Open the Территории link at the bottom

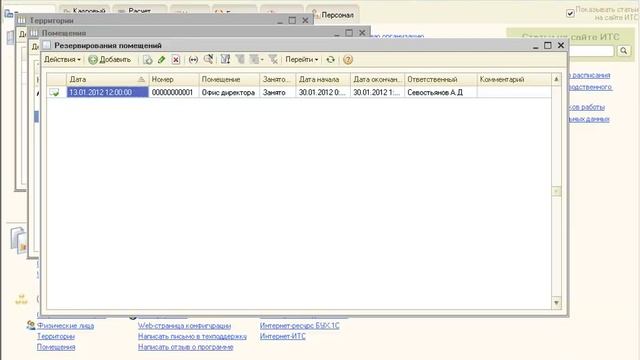(x=56, y=336)
